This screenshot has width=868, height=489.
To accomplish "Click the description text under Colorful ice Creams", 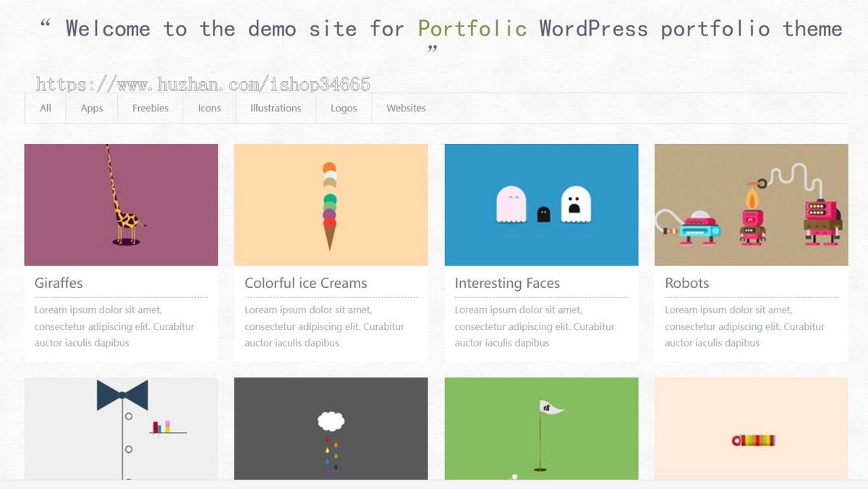I will (324, 326).
